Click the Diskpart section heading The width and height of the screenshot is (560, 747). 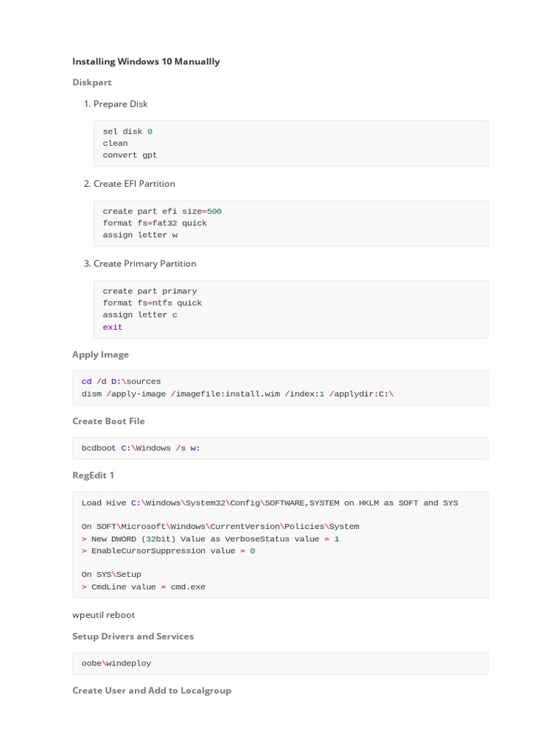click(x=92, y=82)
